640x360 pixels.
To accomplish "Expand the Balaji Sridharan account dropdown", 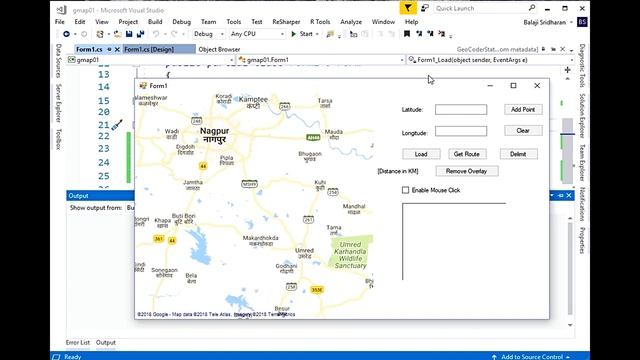I will pyautogui.click(x=571, y=22).
